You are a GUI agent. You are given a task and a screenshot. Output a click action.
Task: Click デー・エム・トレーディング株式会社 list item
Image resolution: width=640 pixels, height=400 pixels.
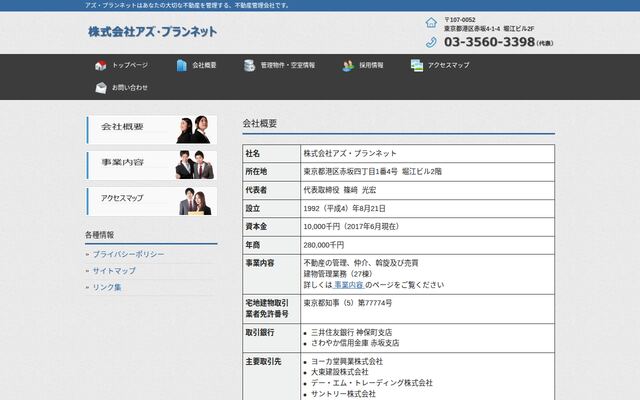pos(371,383)
